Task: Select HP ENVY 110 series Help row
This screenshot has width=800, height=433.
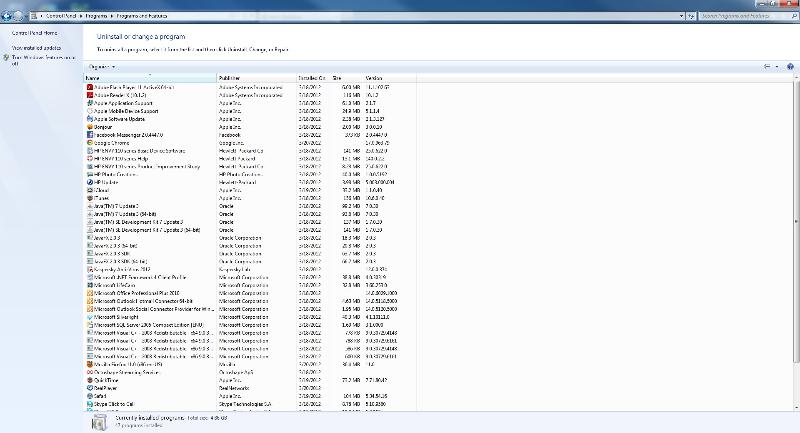Action: [x=250, y=159]
